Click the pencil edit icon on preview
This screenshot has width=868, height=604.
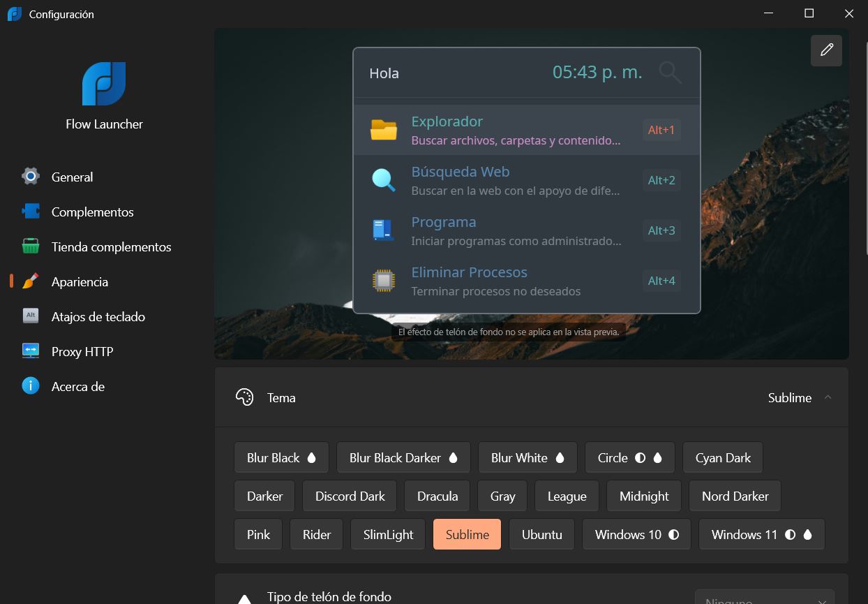click(x=827, y=50)
